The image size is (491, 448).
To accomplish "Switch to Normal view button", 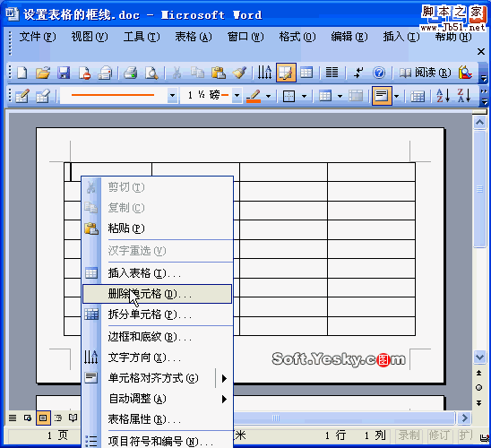I will 13,418.
